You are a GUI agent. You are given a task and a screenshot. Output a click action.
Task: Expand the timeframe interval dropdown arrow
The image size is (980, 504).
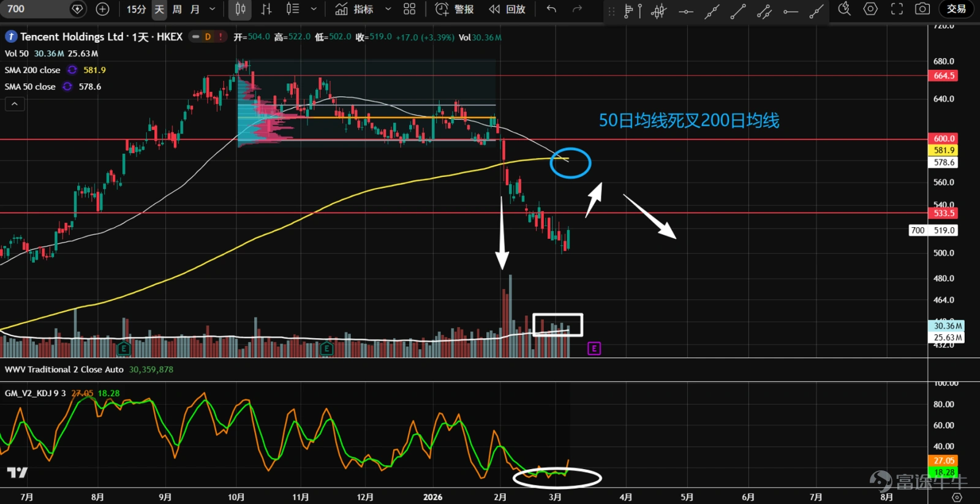(213, 9)
